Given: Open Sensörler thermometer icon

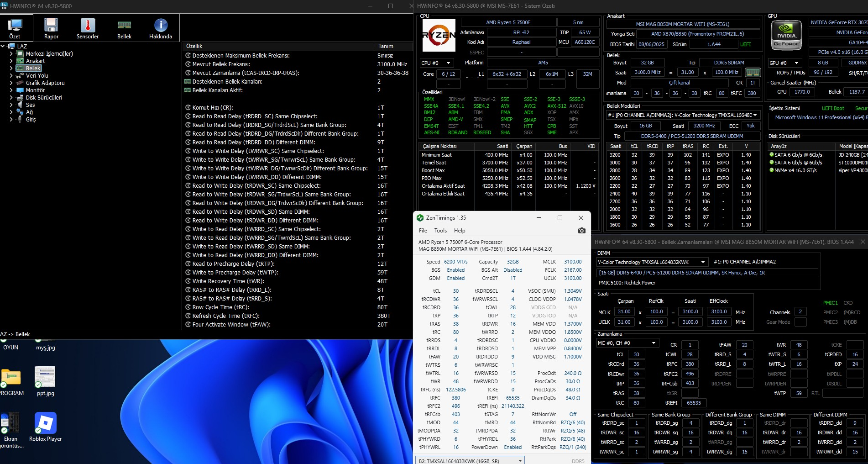Looking at the screenshot, I should coord(88,28).
